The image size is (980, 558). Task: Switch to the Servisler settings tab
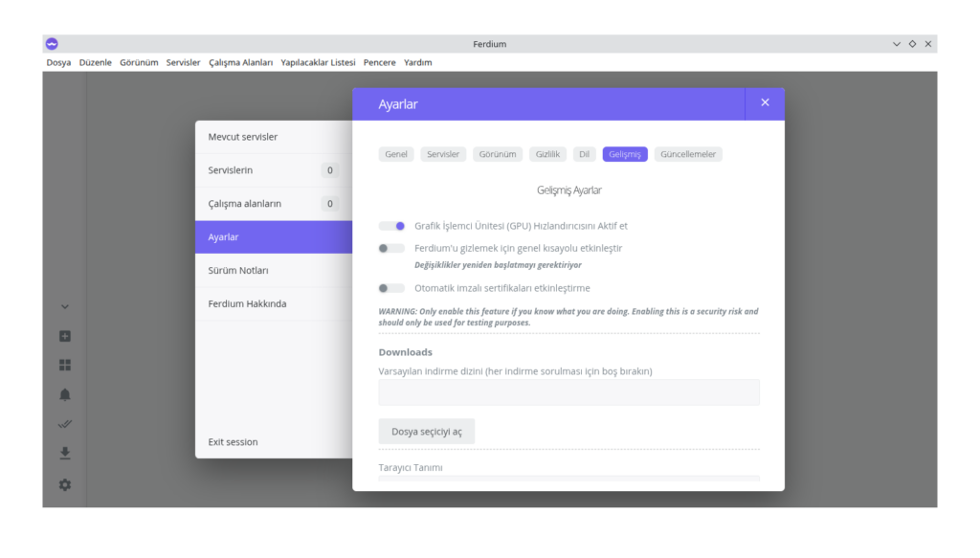pos(443,154)
